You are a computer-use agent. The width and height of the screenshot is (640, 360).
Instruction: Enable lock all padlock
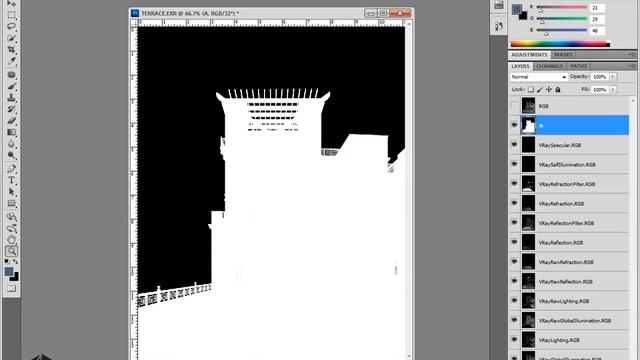(x=558, y=89)
